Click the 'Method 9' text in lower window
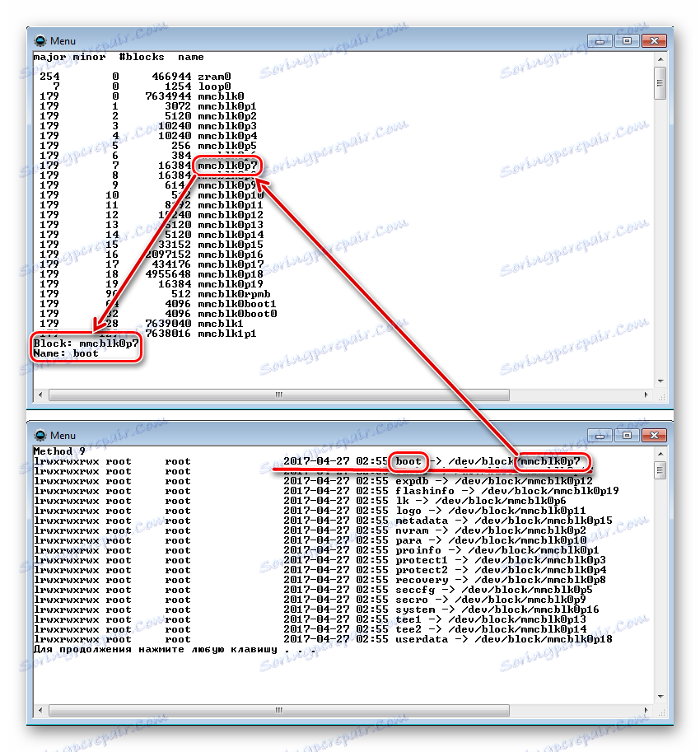 (x=59, y=451)
